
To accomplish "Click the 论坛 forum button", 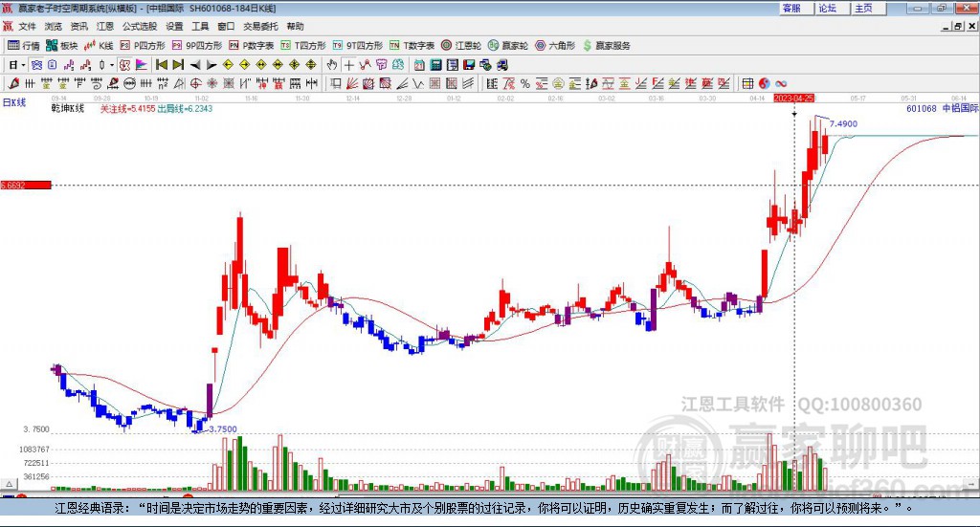I will [833, 8].
